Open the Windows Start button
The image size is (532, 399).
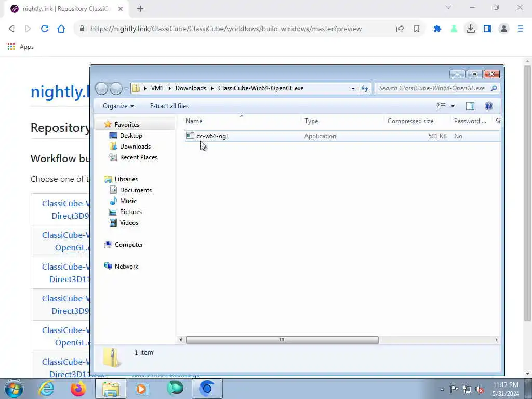tap(14, 389)
